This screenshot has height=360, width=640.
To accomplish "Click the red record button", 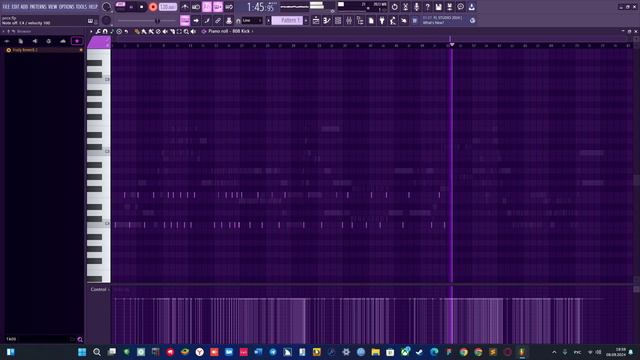I will pyautogui.click(x=153, y=7).
